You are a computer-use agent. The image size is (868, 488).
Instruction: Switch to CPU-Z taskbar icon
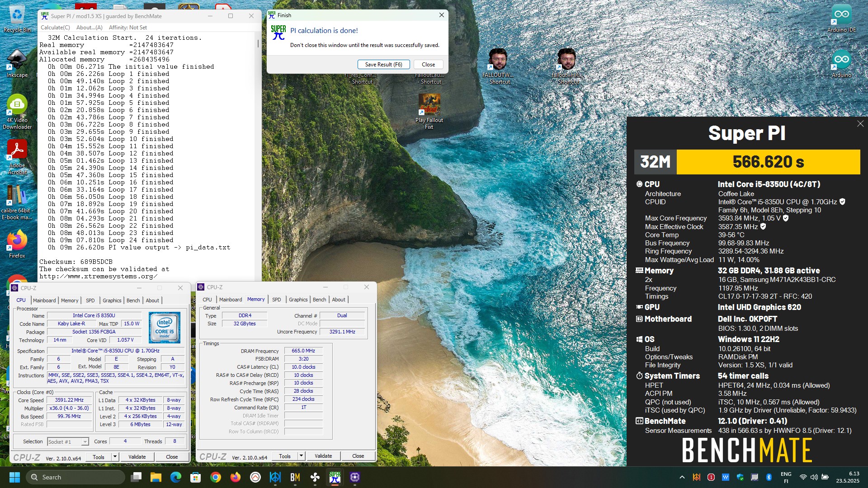pos(355,477)
